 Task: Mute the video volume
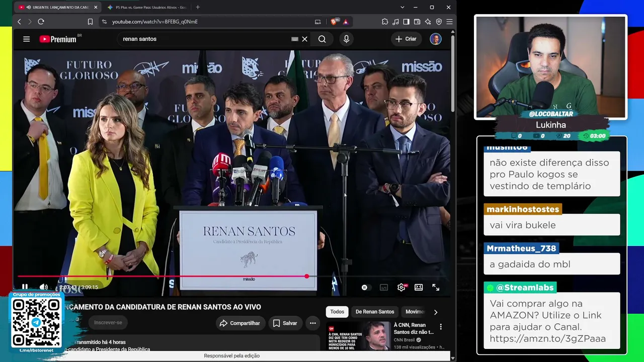pyautogui.click(x=44, y=287)
